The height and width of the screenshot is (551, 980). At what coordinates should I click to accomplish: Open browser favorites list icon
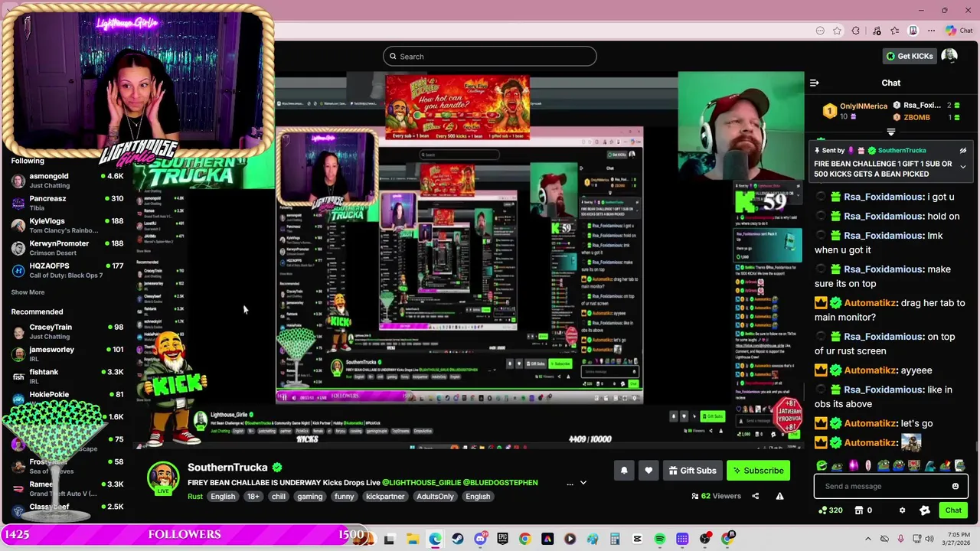pyautogui.click(x=894, y=31)
